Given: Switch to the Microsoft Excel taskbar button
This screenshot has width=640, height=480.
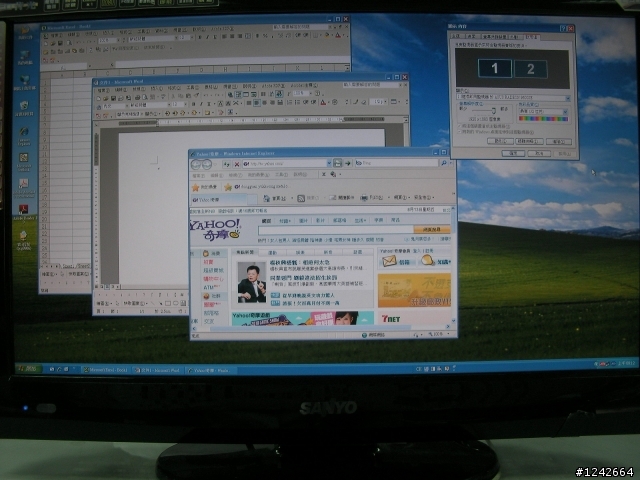Looking at the screenshot, I should 106,370.
